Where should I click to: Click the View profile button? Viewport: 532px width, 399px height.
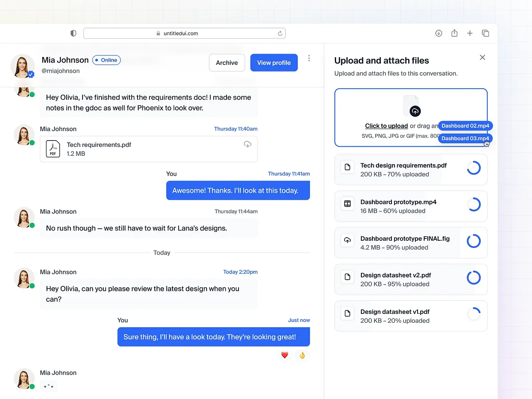click(x=274, y=63)
